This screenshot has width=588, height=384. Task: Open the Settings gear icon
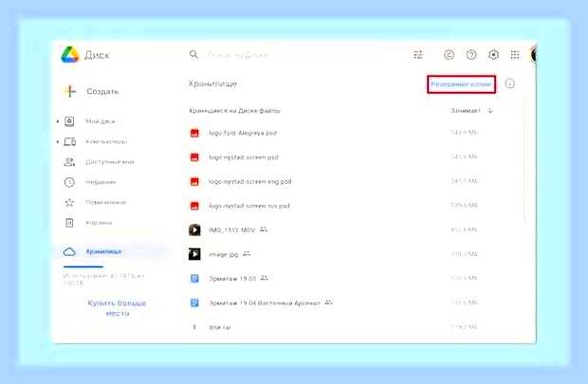(x=493, y=55)
